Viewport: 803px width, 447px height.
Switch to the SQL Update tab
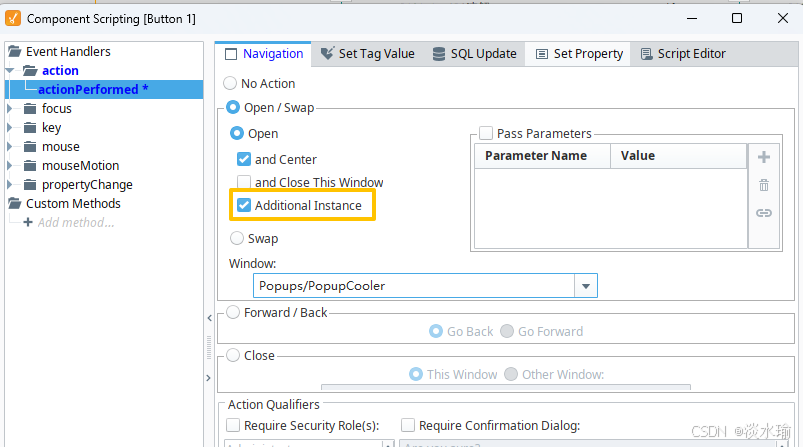pyautogui.click(x=474, y=54)
